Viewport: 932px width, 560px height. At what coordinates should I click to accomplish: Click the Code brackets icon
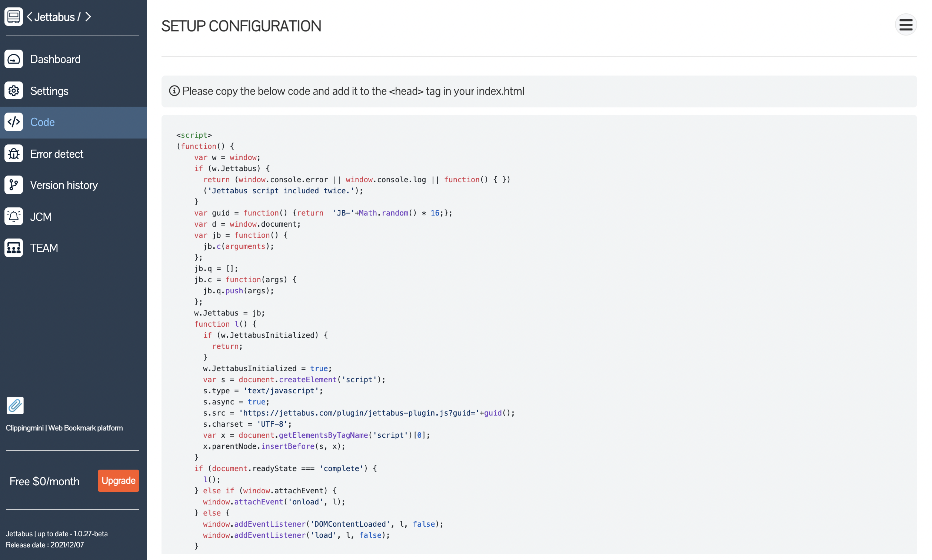point(14,122)
